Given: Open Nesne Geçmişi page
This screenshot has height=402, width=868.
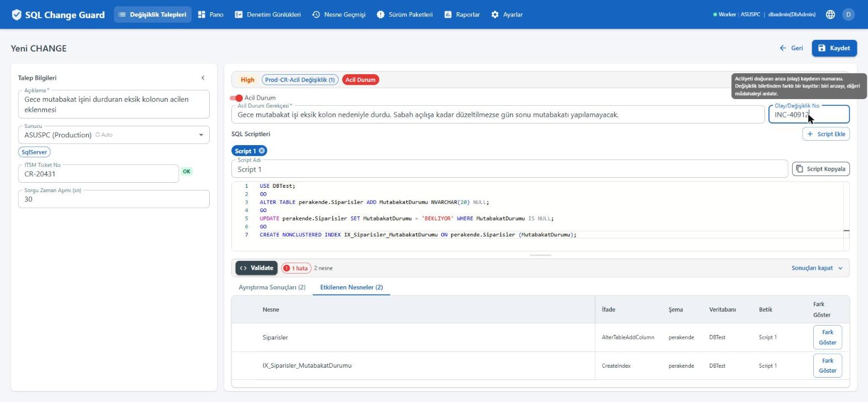Looking at the screenshot, I should point(339,14).
